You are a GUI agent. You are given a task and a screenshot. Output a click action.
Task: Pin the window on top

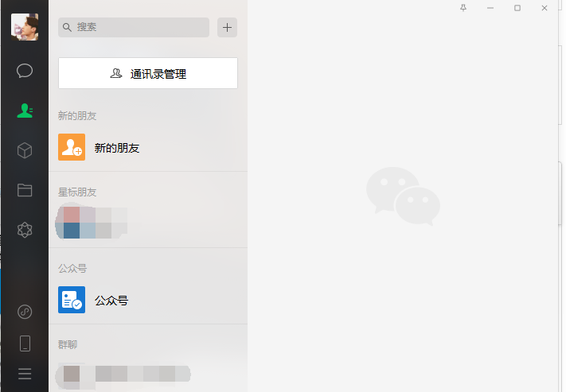click(x=463, y=8)
